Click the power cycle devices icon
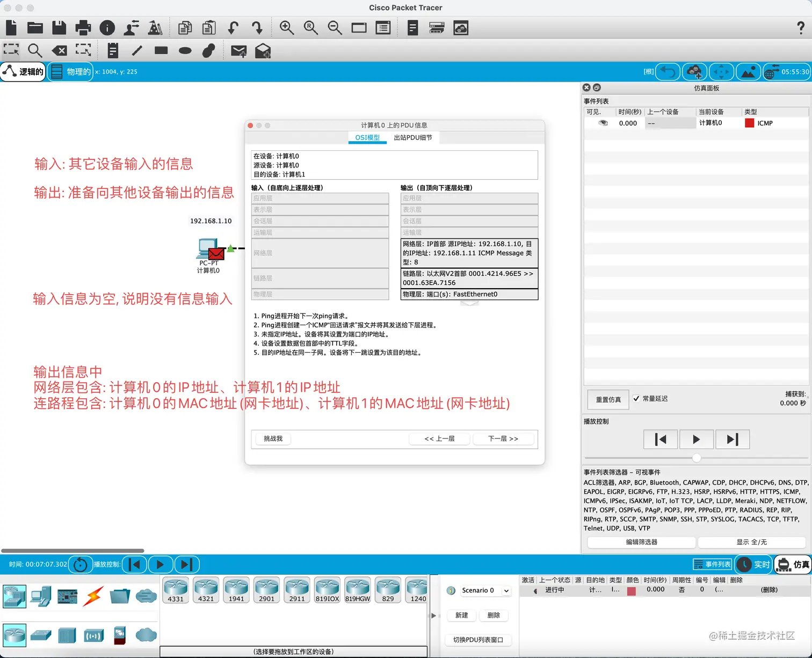The width and height of the screenshot is (812, 658). [80, 565]
